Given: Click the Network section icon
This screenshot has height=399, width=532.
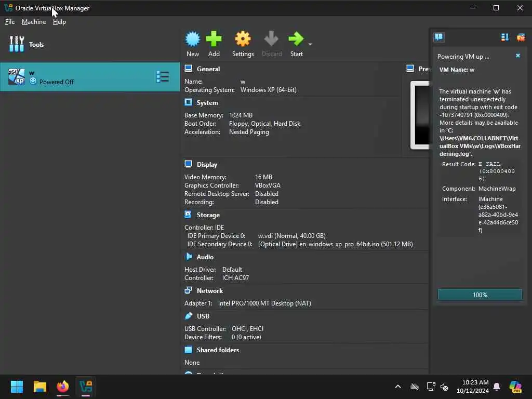Looking at the screenshot, I should tap(188, 290).
